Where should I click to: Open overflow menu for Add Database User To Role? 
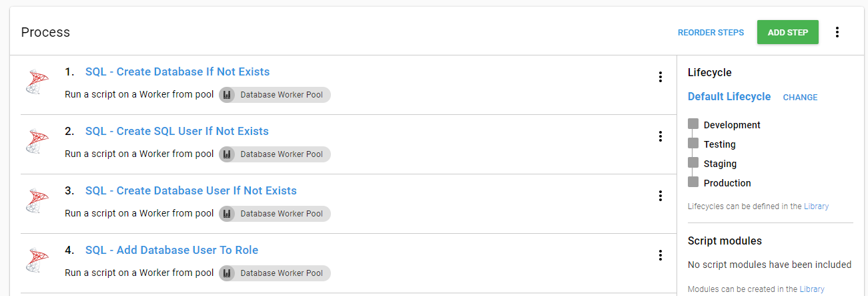coord(661,255)
